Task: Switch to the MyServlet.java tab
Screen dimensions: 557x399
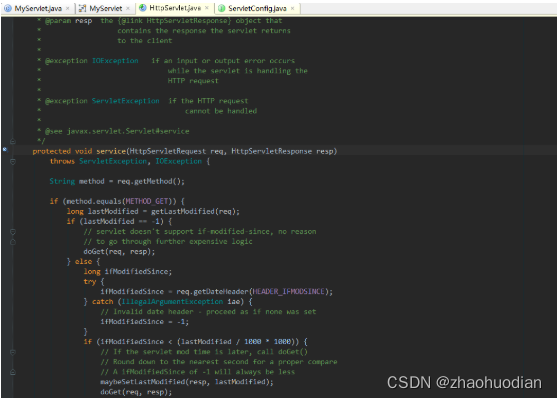Action: [x=37, y=8]
